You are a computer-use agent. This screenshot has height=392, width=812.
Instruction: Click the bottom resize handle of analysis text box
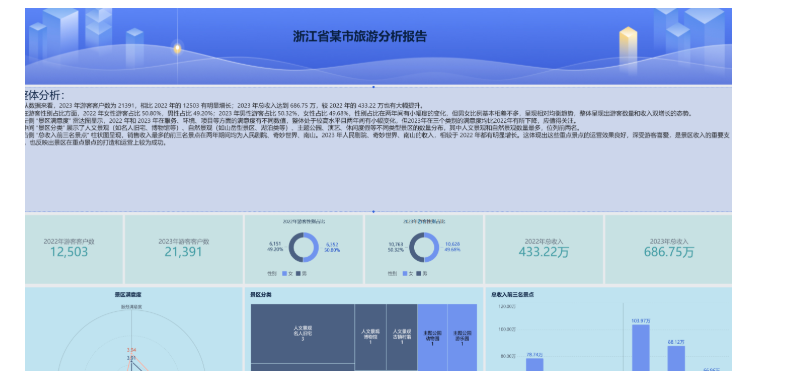point(373,211)
